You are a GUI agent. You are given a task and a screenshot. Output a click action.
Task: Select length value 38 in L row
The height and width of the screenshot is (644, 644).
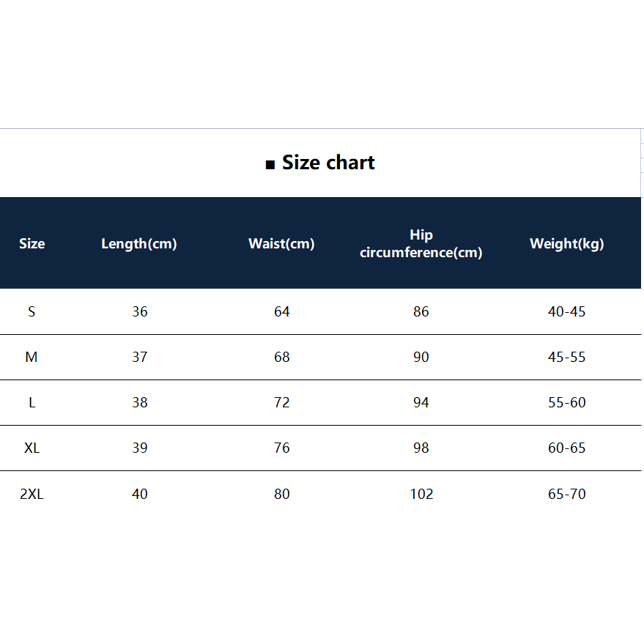click(140, 403)
